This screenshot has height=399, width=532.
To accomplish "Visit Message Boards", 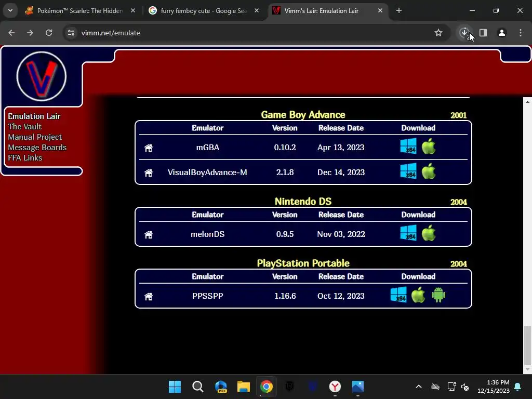I will click(x=37, y=147).
